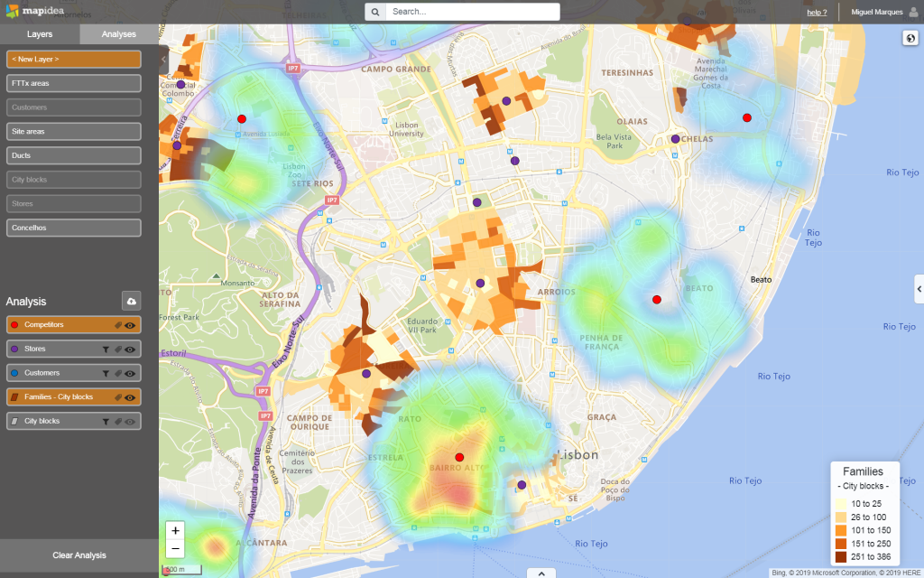Click the Analysis section heading

[26, 302]
